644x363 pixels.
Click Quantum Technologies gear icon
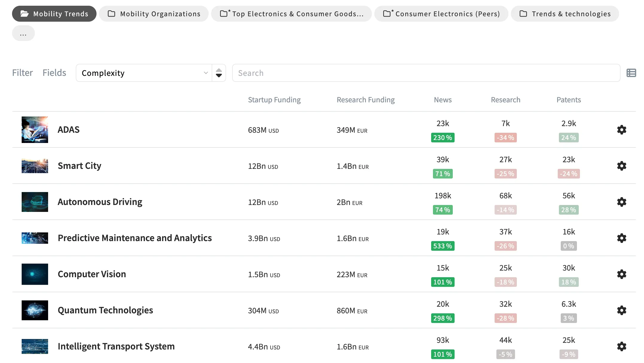tap(621, 310)
